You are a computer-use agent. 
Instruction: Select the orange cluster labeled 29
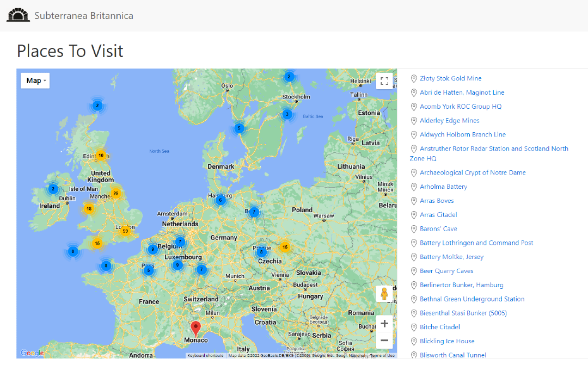[x=115, y=193]
